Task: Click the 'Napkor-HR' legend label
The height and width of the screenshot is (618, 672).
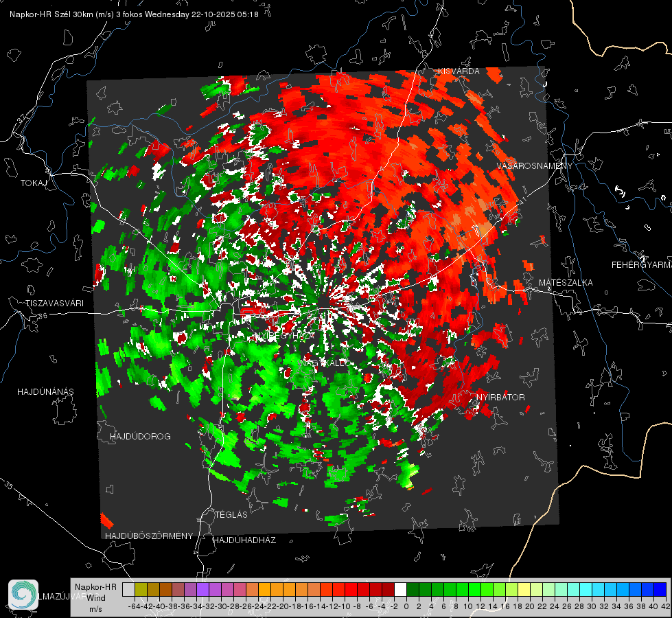Action: [95, 586]
